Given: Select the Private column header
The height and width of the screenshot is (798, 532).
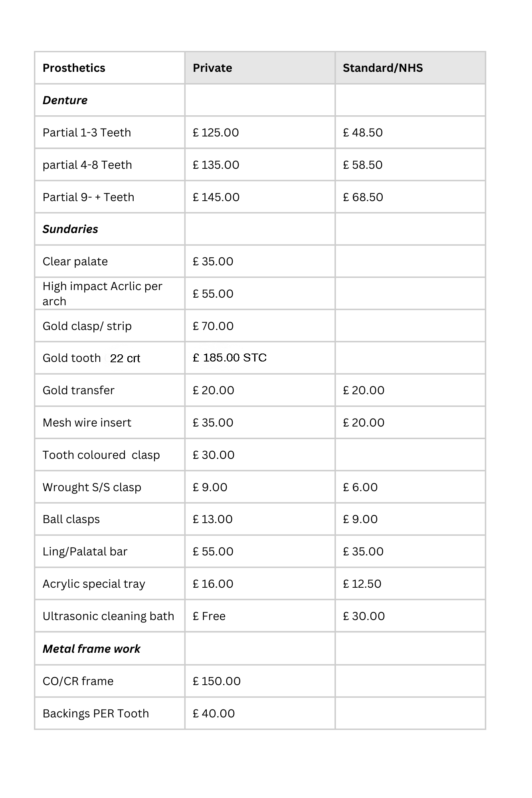Looking at the screenshot, I should pos(212,68).
